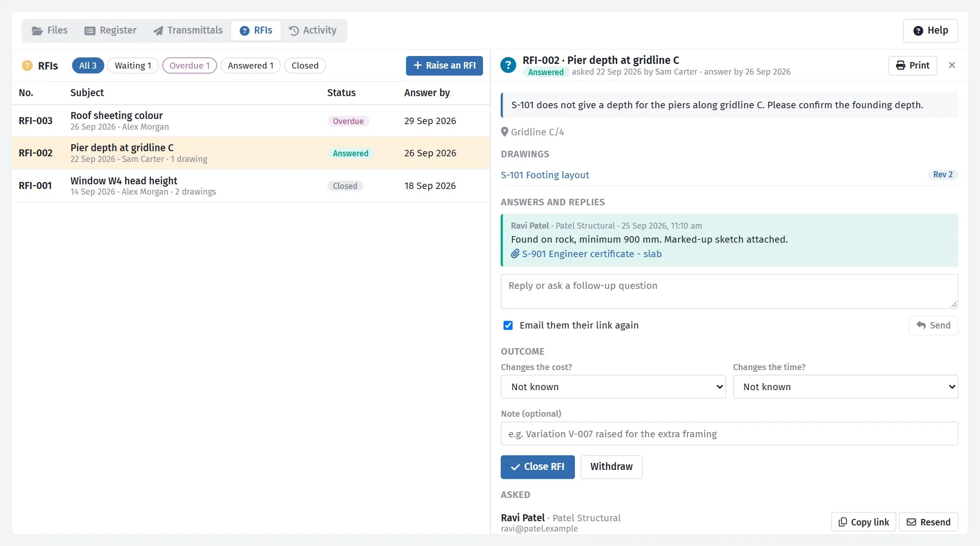This screenshot has width=980, height=546.
Task: Click the Close RFI button
Action: click(538, 467)
